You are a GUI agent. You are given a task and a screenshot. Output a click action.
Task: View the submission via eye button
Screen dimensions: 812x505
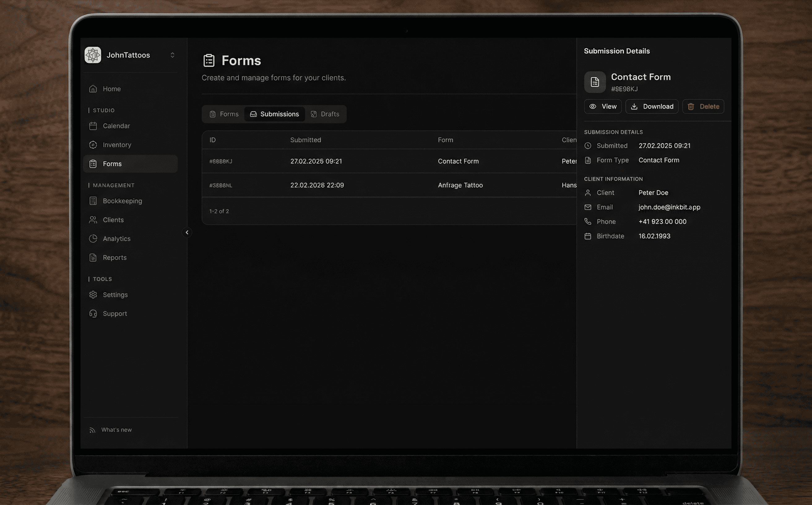(603, 106)
